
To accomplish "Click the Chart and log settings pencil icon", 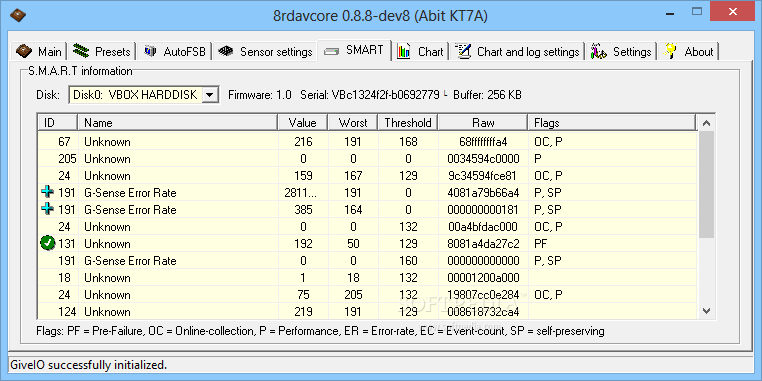I will tap(463, 51).
